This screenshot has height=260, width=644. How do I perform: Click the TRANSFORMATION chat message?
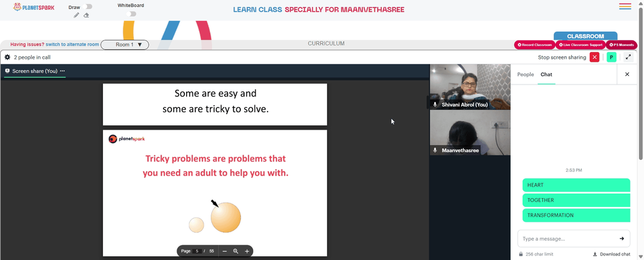point(576,215)
